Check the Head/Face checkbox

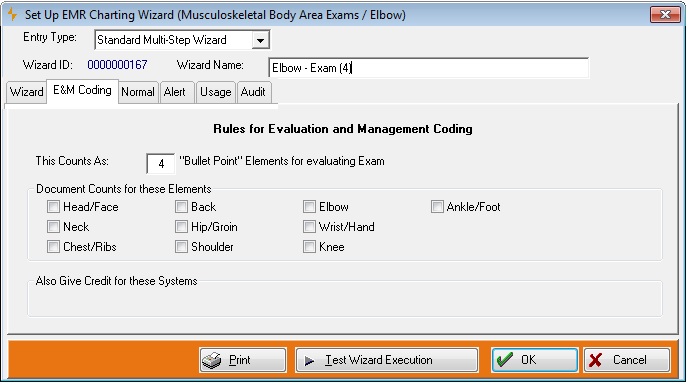tap(53, 207)
